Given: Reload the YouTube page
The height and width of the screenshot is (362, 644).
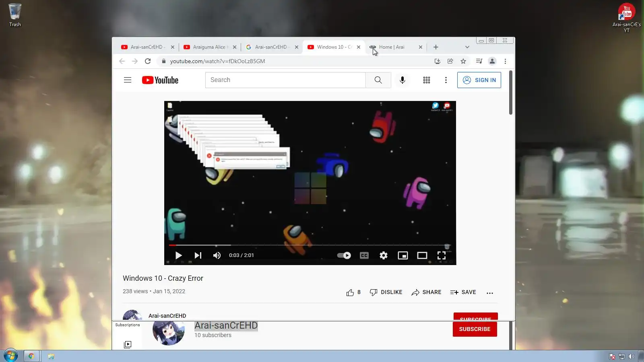Looking at the screenshot, I should [148, 61].
